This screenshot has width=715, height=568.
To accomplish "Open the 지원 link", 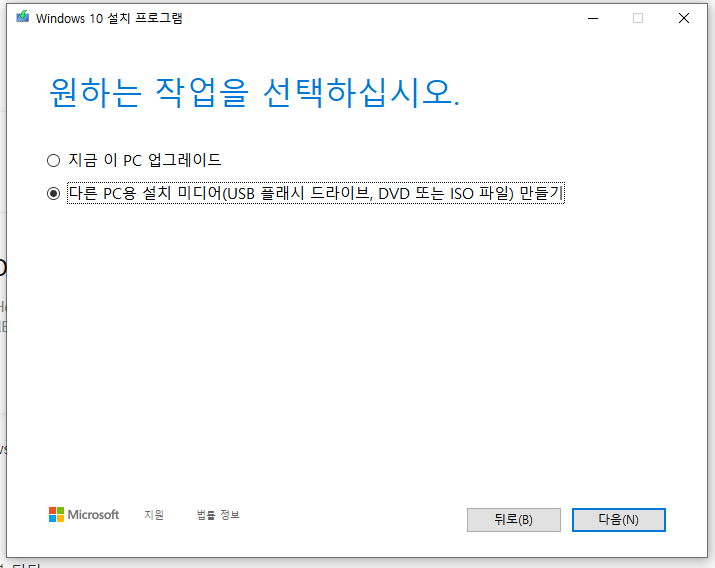I will pos(154,515).
